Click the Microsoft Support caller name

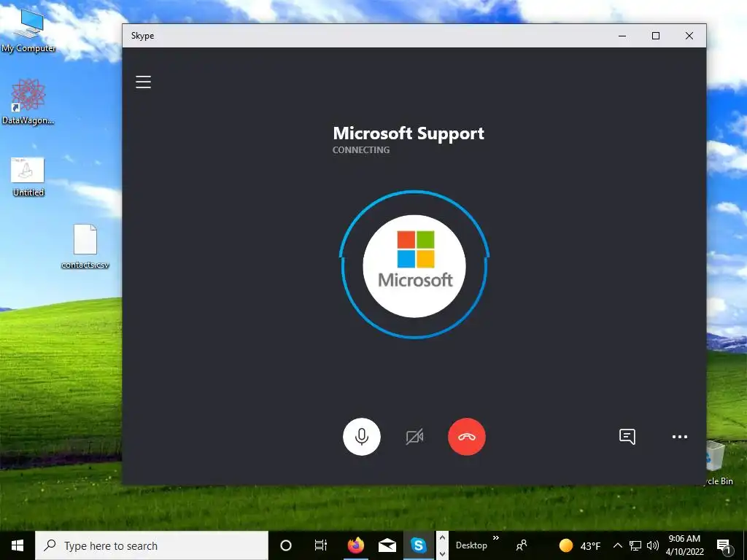click(x=409, y=133)
